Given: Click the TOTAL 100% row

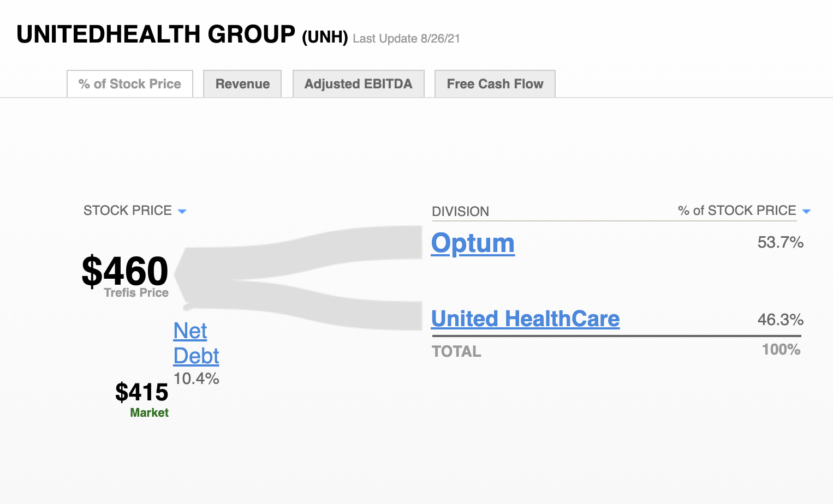Looking at the screenshot, I should pos(616,351).
